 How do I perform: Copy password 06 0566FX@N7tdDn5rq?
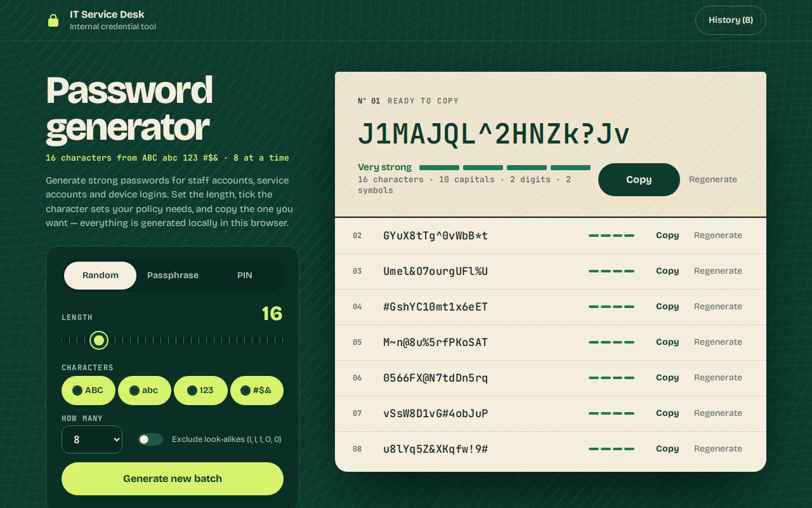tap(667, 378)
